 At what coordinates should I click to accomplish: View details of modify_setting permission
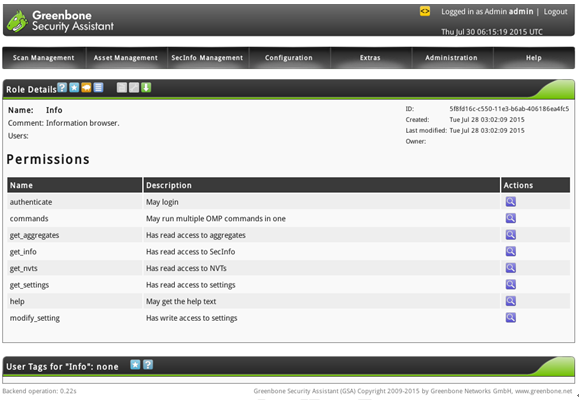pyautogui.click(x=511, y=318)
